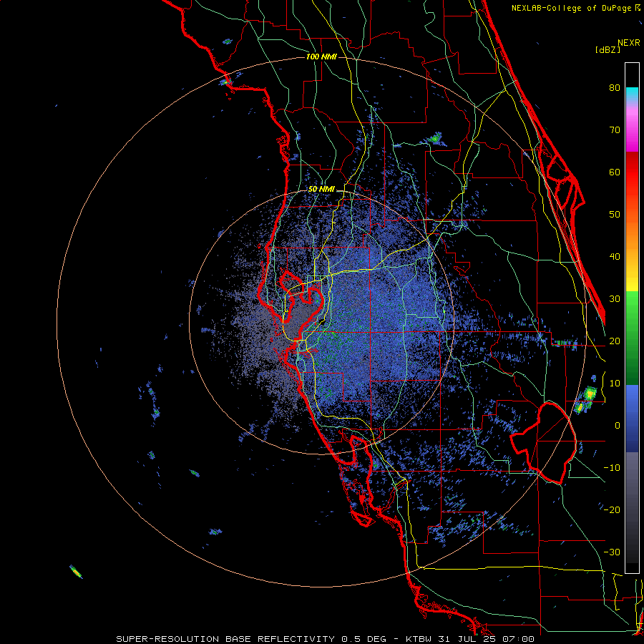644x644 pixels.
Task: Click the -30 value on the dBZ scale
Action: [612, 552]
